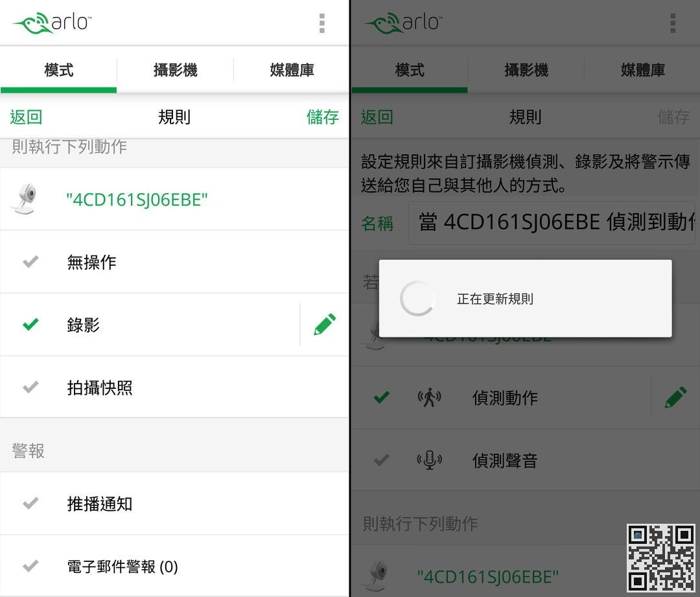Open the three-dot overflow menu in left panel
This screenshot has height=597, width=700.
pyautogui.click(x=322, y=23)
